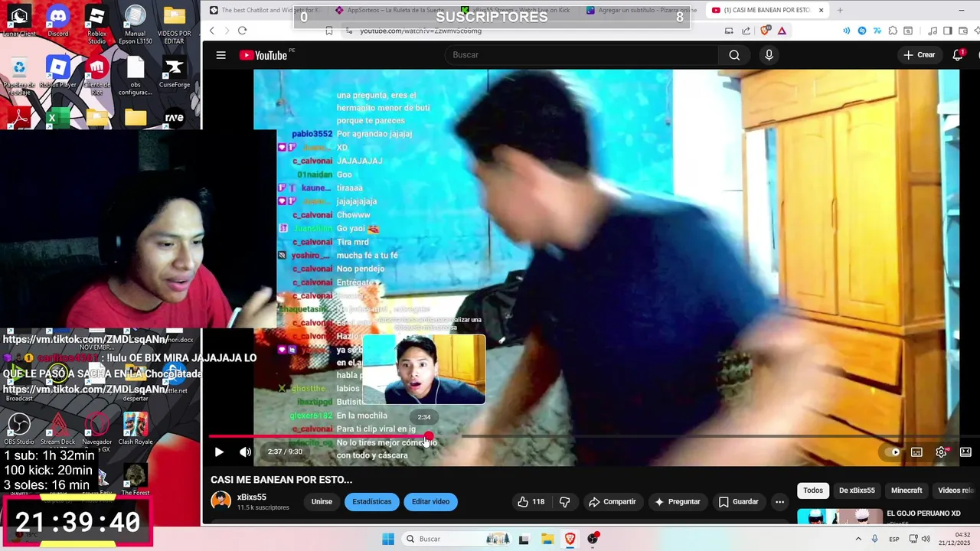Go to the YouTube home logo
Screen dimensions: 980x551
(x=264, y=55)
